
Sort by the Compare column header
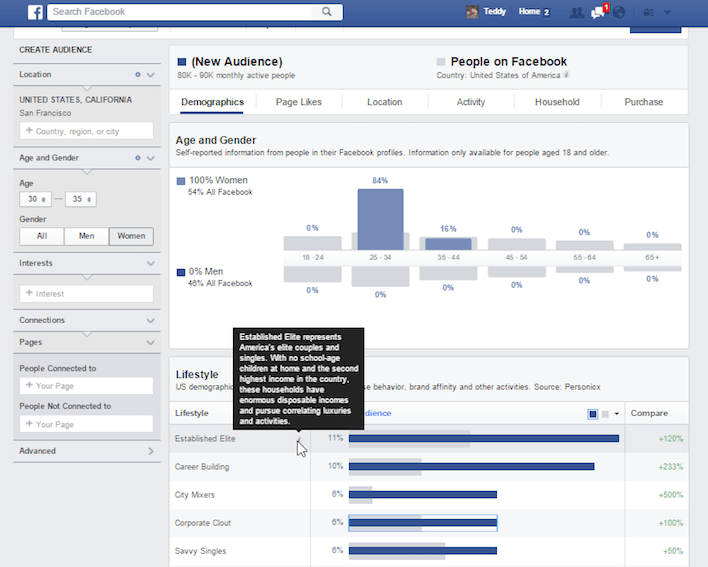tap(649, 413)
